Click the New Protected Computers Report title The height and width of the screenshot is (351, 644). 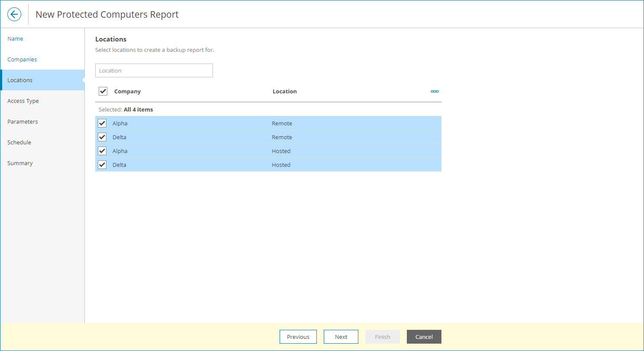(x=107, y=14)
